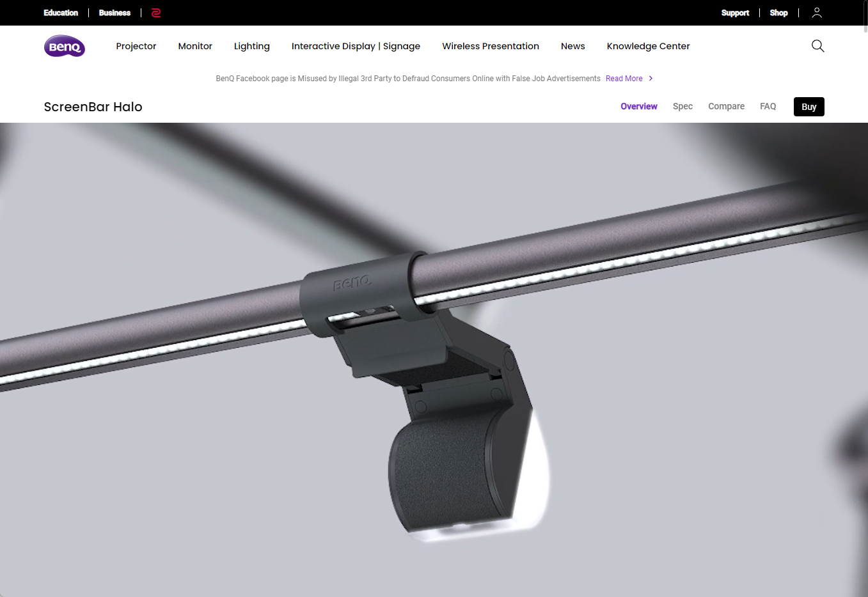Click the ScreenBar Halo title
This screenshot has height=597, width=868.
pyautogui.click(x=93, y=107)
